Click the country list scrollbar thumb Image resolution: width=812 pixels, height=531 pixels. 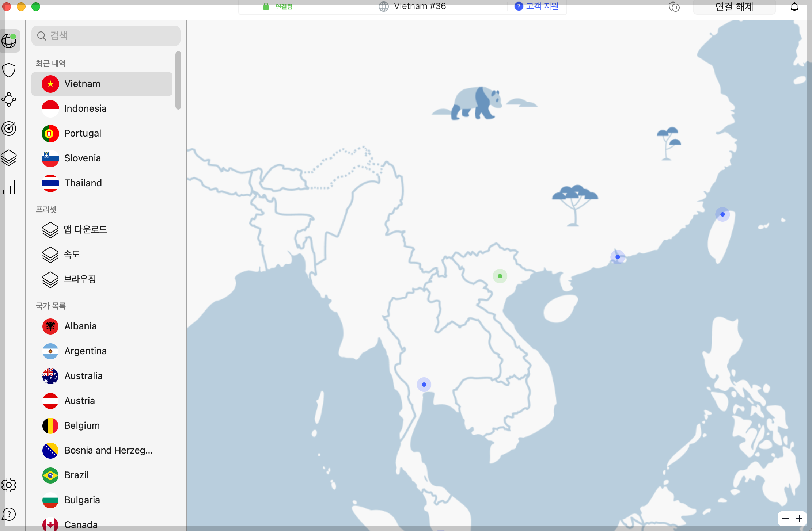(x=178, y=80)
